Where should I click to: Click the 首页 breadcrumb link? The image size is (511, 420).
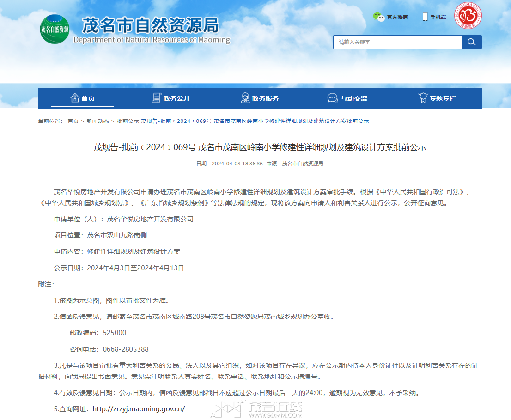click(73, 121)
